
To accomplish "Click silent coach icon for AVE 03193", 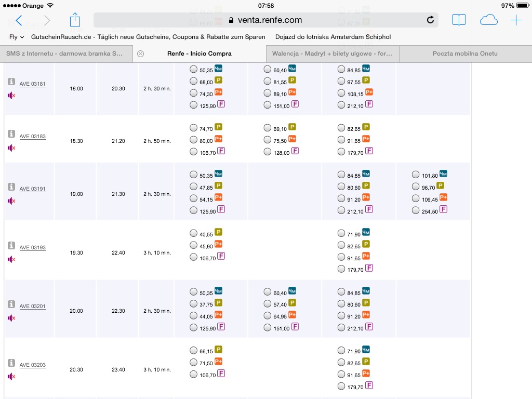I will coord(11,259).
